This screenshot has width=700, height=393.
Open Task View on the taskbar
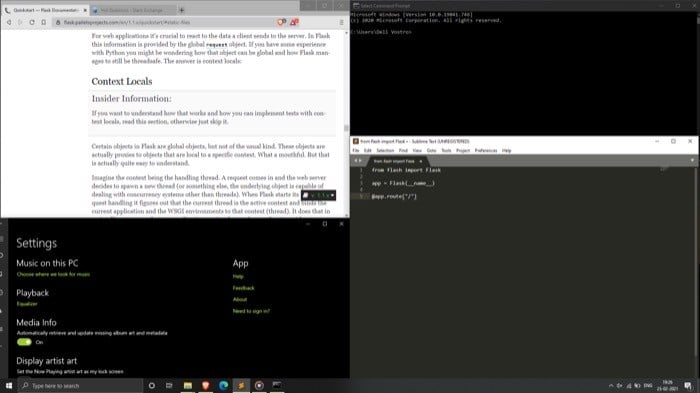(x=169, y=385)
